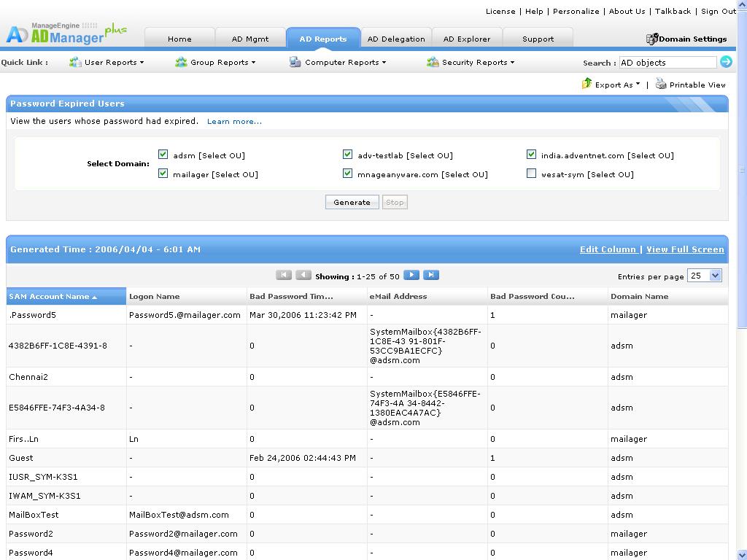Uncheck the adsm domain checkbox

[163, 155]
